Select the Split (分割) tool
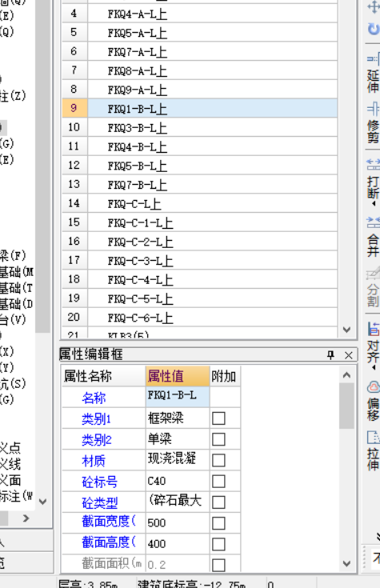 373,286
